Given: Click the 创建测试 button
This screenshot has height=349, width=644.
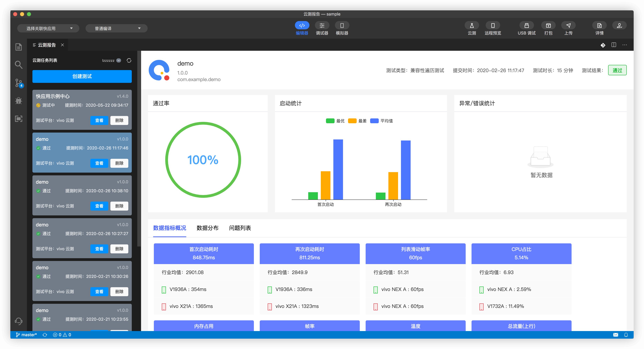Looking at the screenshot, I should [x=82, y=76].
